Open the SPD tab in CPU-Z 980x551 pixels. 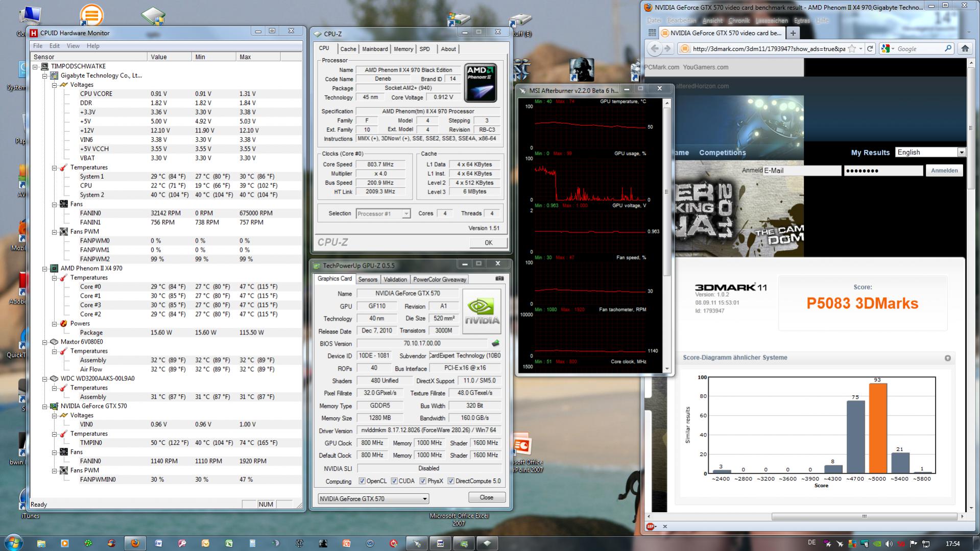coord(424,49)
